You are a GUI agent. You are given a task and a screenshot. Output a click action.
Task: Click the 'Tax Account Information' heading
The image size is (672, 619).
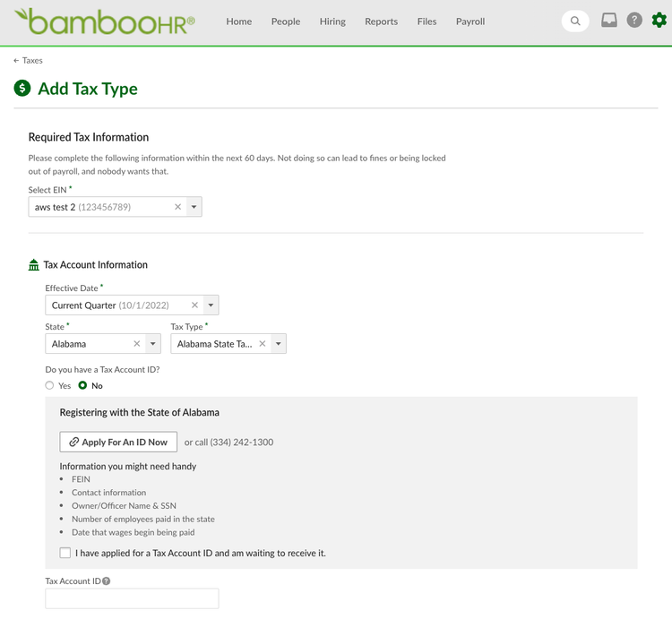coord(96,265)
